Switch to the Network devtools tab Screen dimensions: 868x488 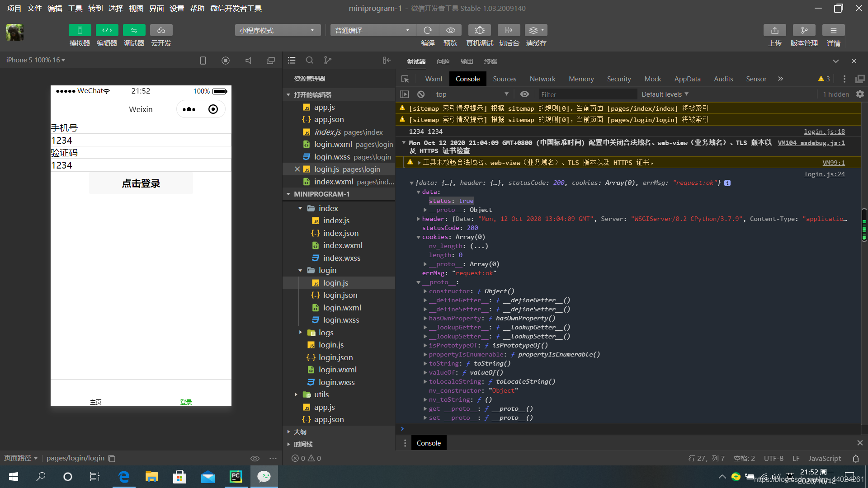pos(542,79)
